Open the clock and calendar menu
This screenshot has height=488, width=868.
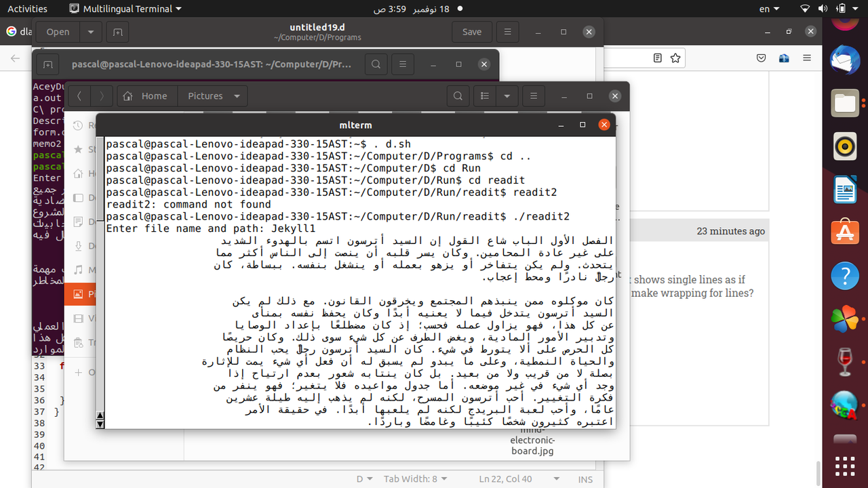[412, 9]
